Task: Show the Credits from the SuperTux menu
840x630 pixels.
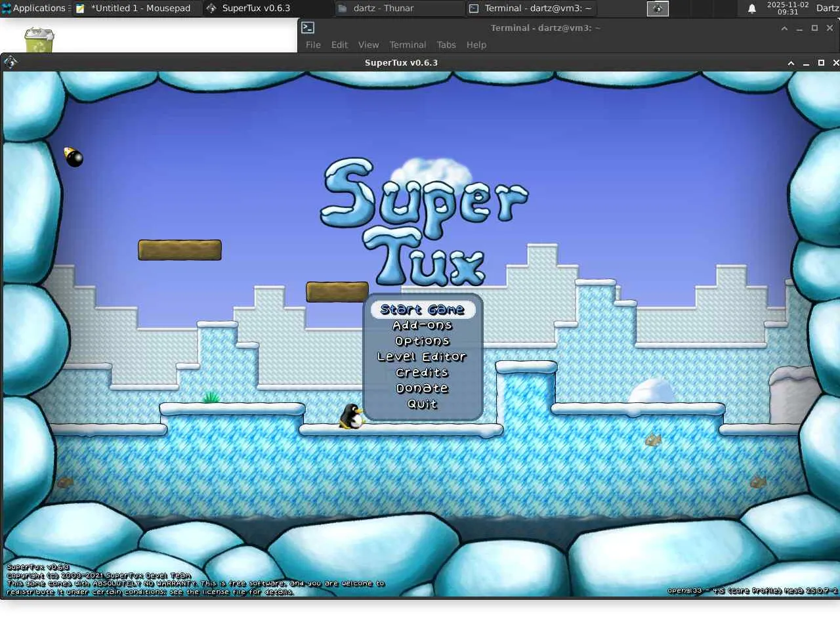Action: pyautogui.click(x=422, y=373)
